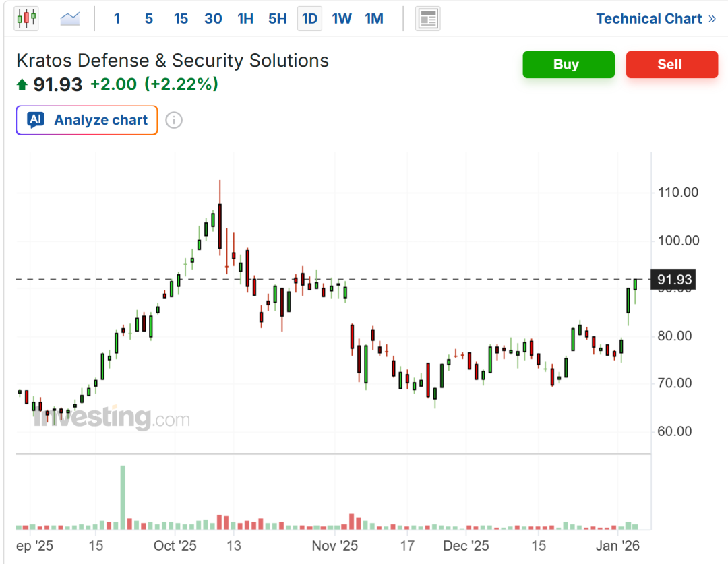The image size is (728, 564).
Task: Choose the 1D interval
Action: (x=309, y=19)
